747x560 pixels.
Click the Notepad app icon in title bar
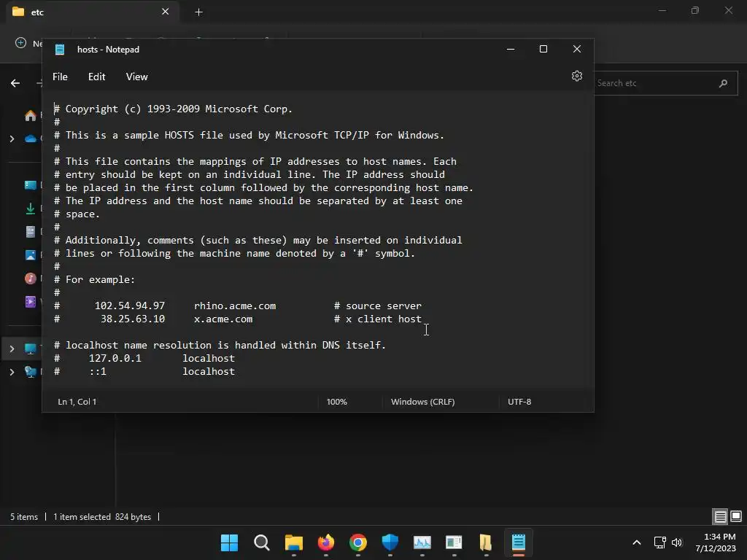[60, 50]
